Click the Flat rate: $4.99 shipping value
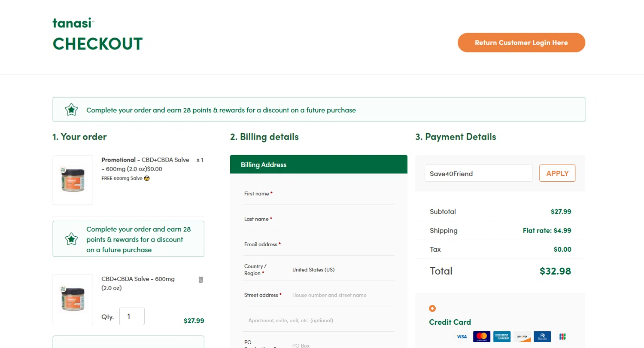Screen dimensions: 644x348 (547, 231)
